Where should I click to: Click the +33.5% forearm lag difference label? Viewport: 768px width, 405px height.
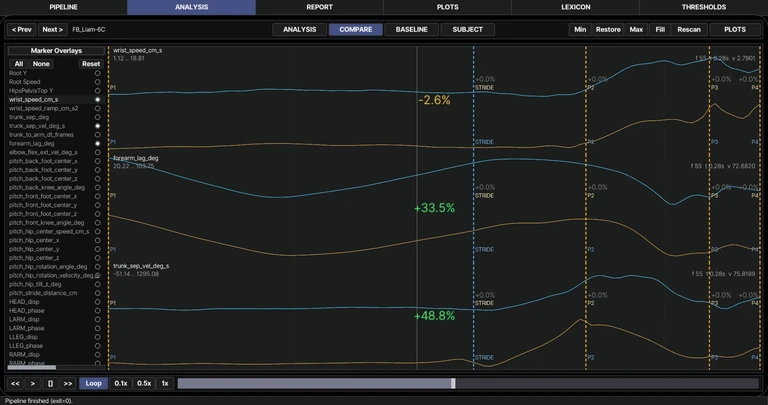[x=434, y=208]
